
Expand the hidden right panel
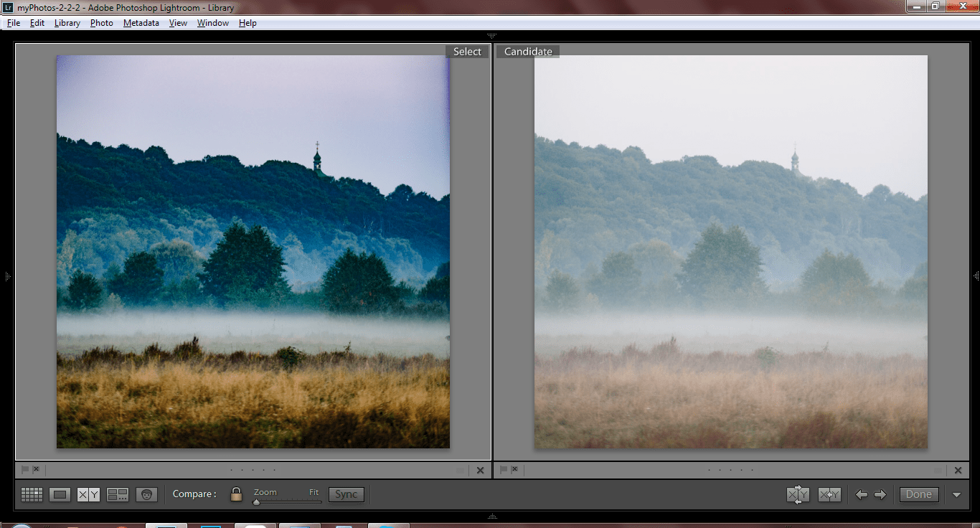click(x=976, y=276)
